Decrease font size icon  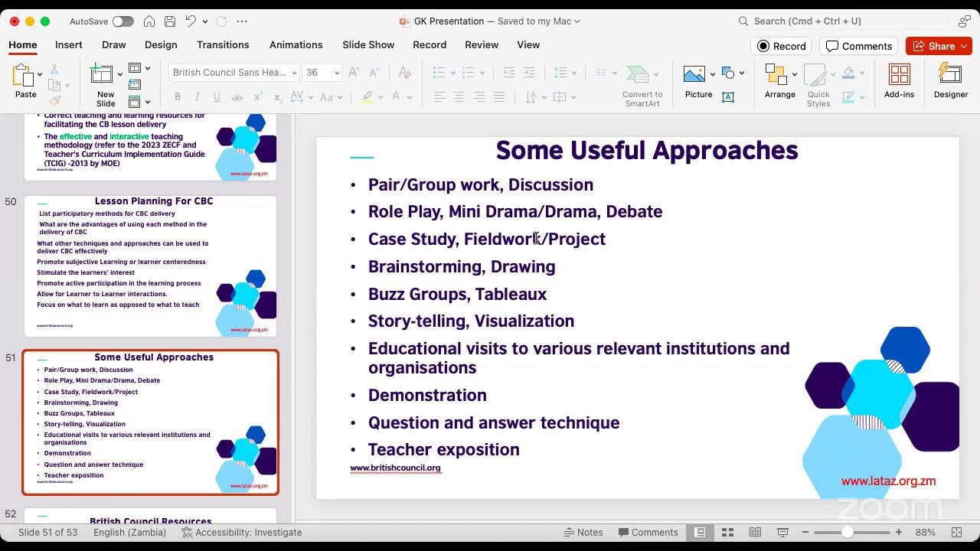pos(374,73)
